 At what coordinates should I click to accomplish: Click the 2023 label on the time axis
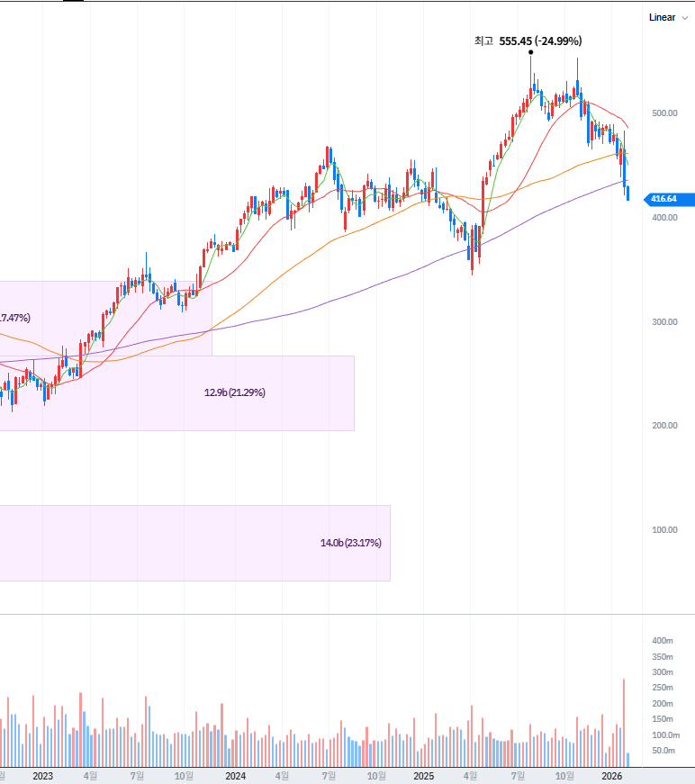pyautogui.click(x=42, y=775)
